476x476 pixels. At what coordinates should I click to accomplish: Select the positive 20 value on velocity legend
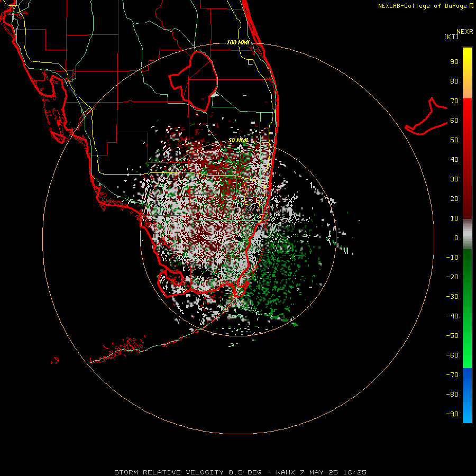(454, 199)
